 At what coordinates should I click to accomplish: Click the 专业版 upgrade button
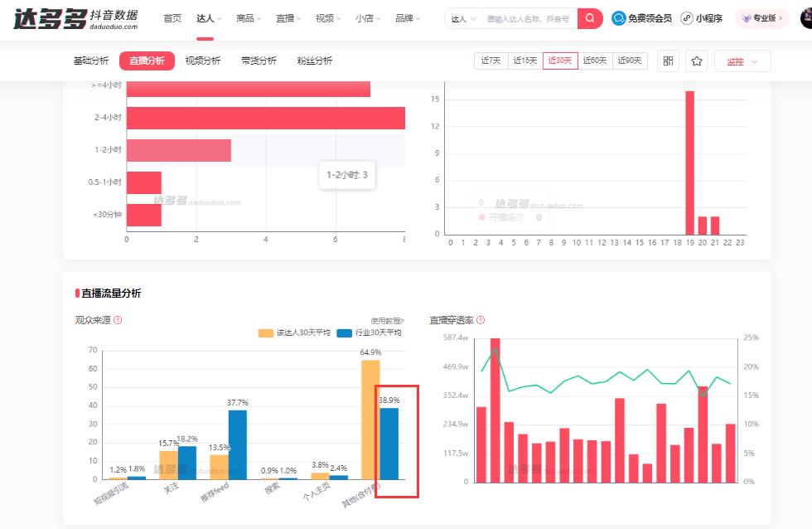click(x=762, y=18)
